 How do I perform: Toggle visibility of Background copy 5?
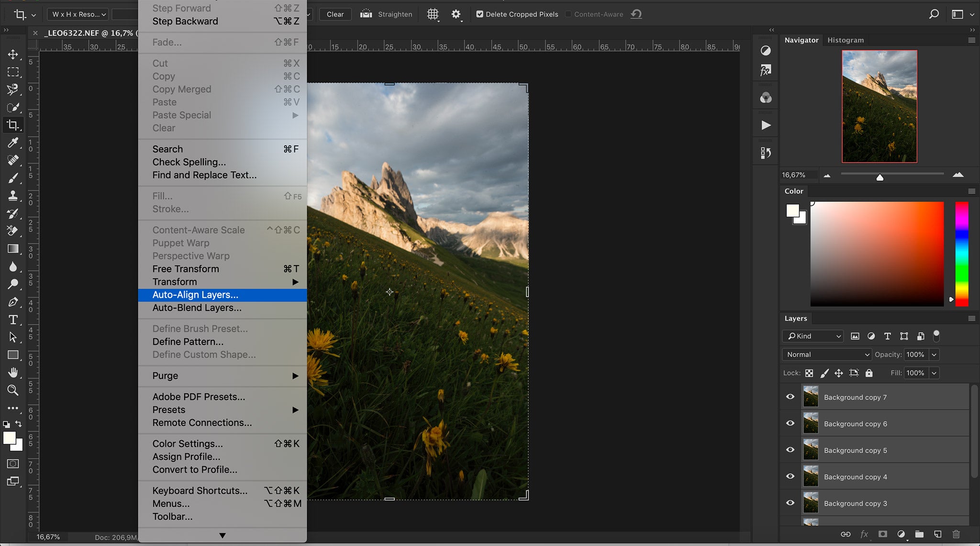(790, 450)
